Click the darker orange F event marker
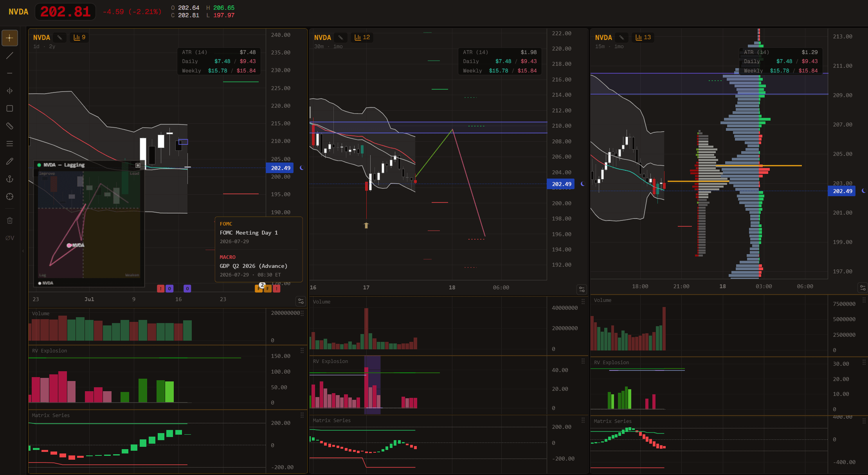 coord(268,289)
